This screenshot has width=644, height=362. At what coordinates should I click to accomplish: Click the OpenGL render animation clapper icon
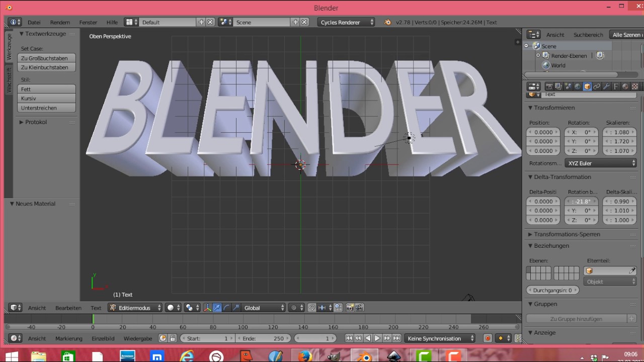pyautogui.click(x=360, y=308)
